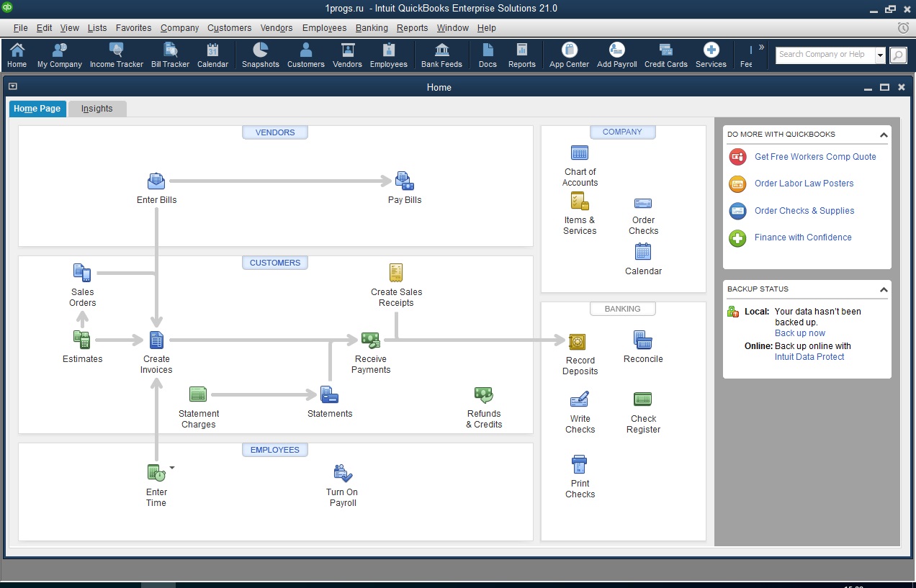Collapse Do More With QuickBooks panel
This screenshot has height=588, width=916.
click(883, 135)
